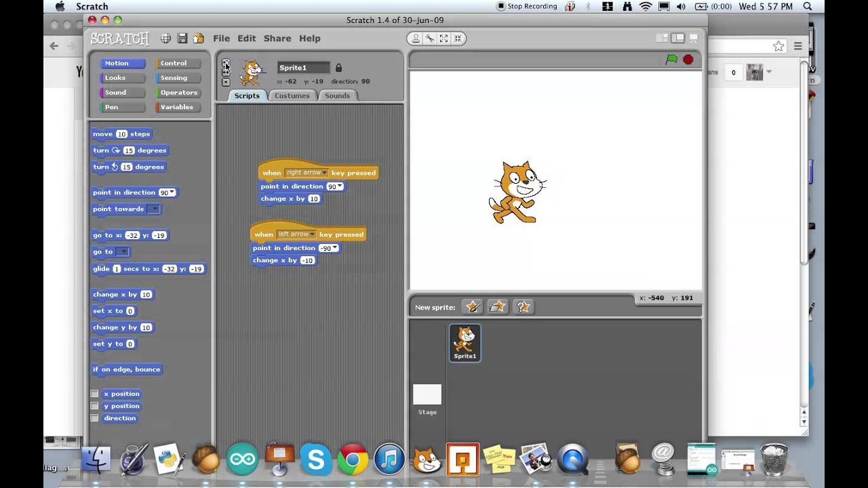Switch to full stage layout
The width and height of the screenshot is (868, 488).
[677, 39]
